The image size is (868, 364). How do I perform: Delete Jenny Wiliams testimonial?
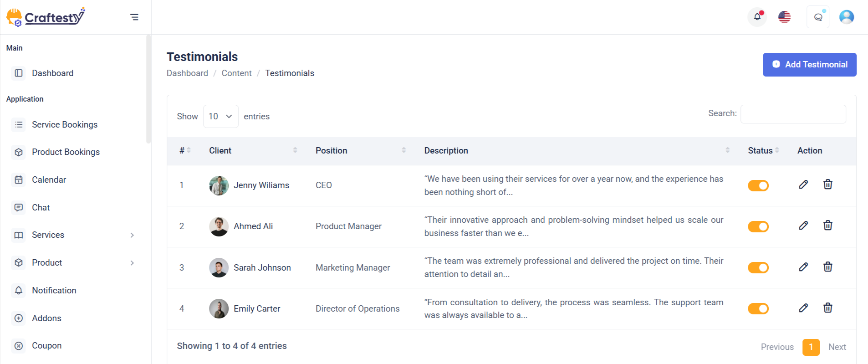(828, 185)
